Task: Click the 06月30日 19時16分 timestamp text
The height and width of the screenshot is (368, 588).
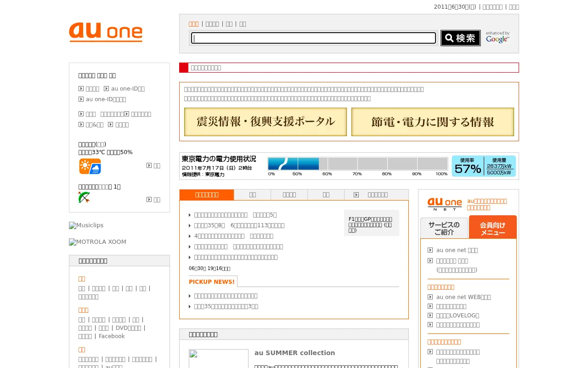Action: coord(209,268)
